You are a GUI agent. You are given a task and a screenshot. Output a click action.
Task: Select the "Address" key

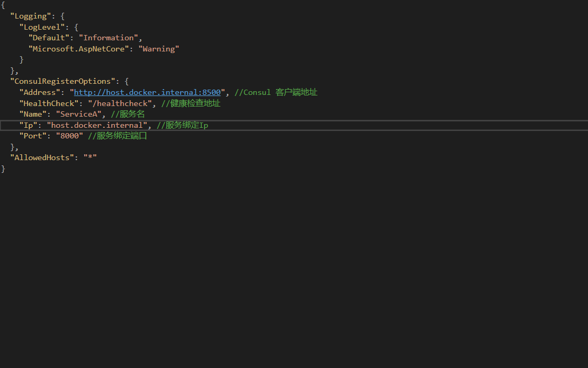[x=39, y=92]
